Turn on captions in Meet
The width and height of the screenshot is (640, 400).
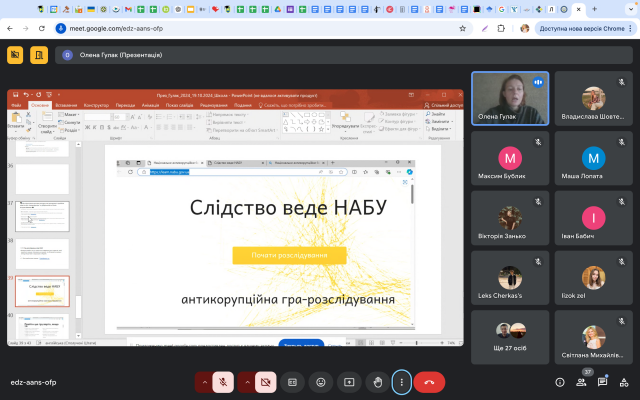pyautogui.click(x=292, y=382)
